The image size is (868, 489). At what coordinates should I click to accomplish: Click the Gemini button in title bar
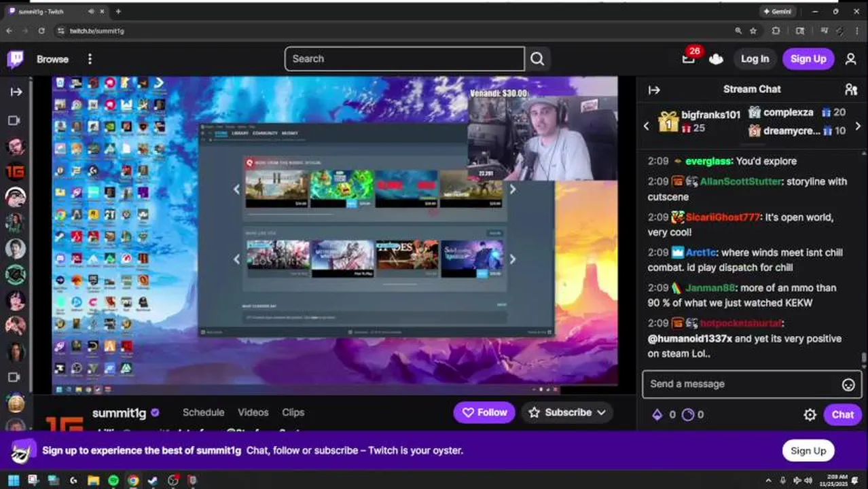coord(778,12)
